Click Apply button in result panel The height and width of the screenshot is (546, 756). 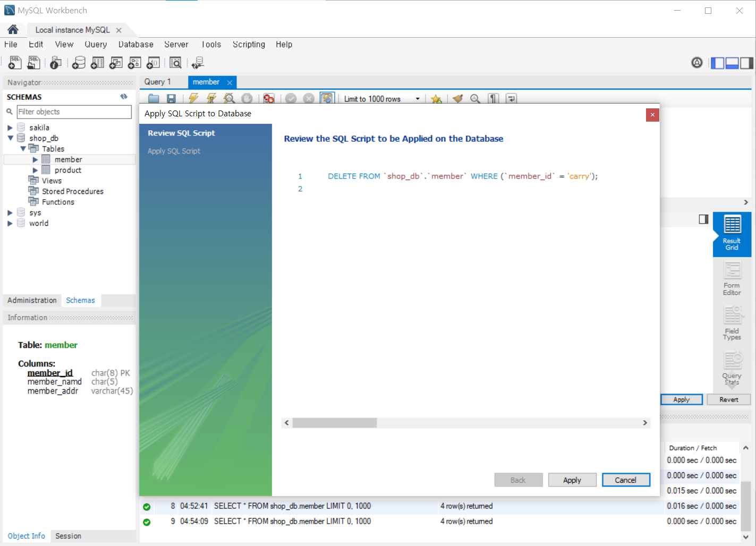click(x=682, y=399)
